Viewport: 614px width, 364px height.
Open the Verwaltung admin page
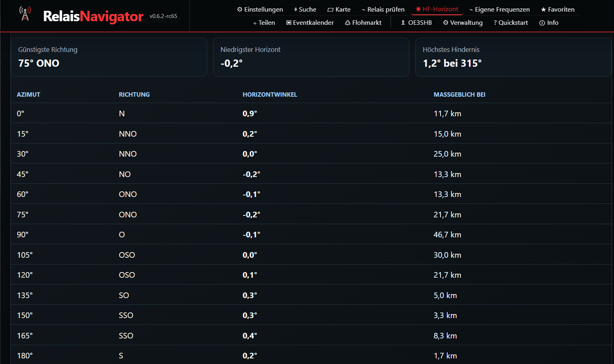tap(462, 22)
